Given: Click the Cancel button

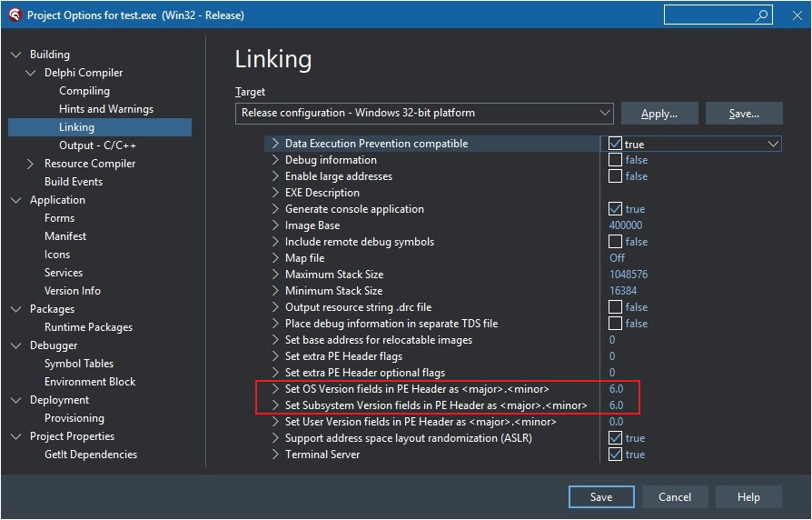Looking at the screenshot, I should click(x=675, y=496).
